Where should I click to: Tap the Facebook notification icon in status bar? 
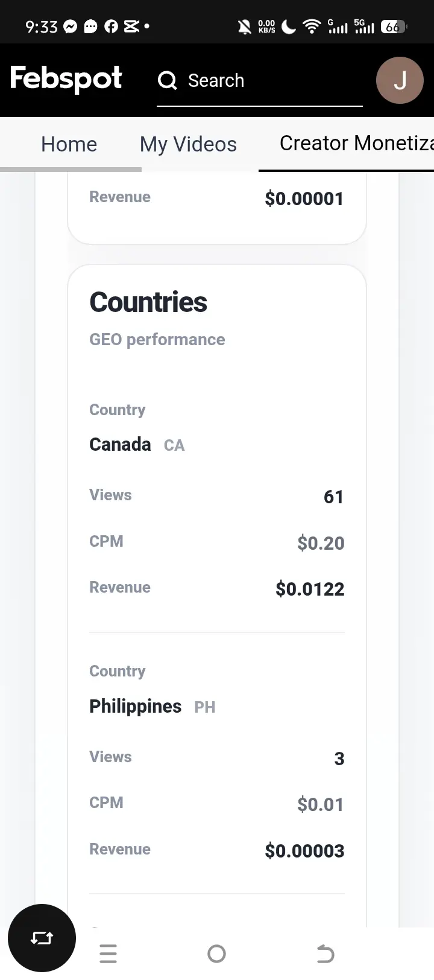111,27
